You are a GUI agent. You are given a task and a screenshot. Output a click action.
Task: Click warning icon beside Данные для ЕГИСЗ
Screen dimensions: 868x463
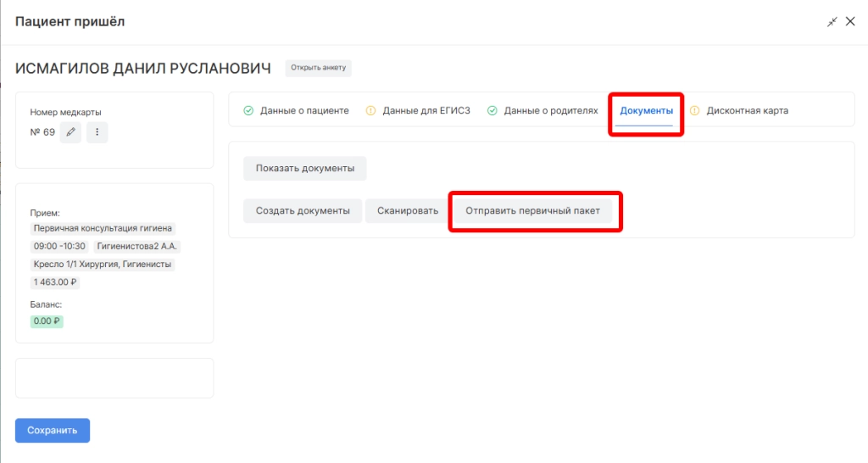pyautogui.click(x=370, y=110)
